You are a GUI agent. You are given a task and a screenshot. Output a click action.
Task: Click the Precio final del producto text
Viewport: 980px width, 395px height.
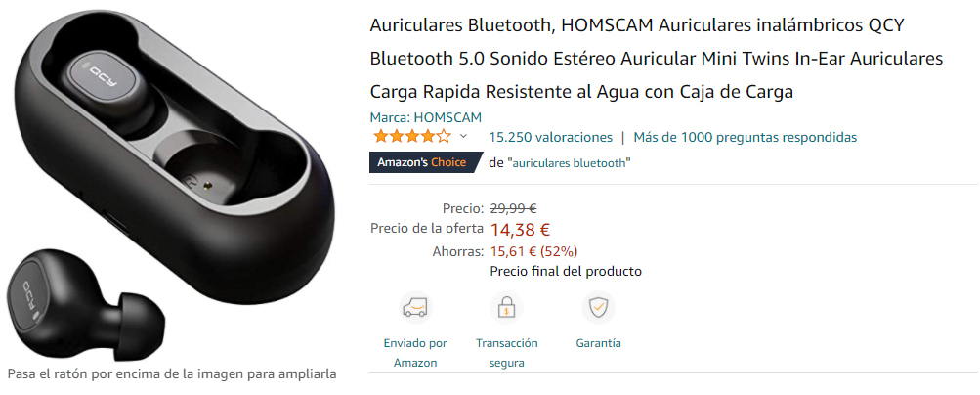[566, 271]
